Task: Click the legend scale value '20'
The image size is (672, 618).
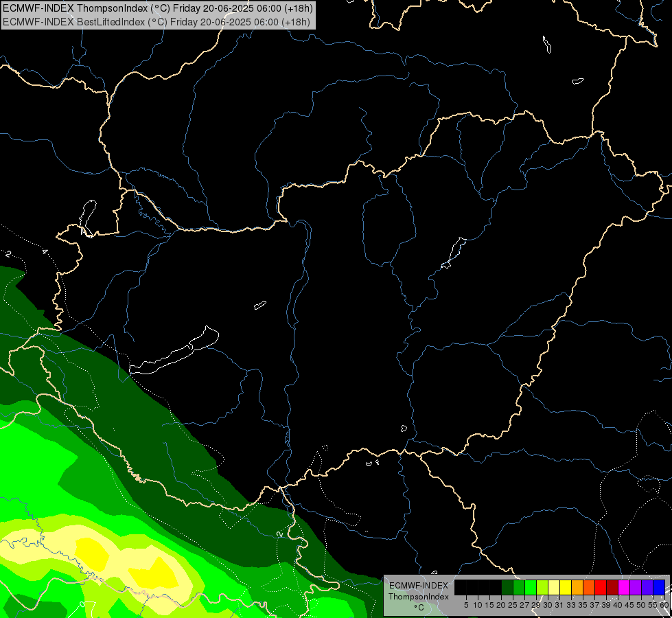Action: coord(501,605)
